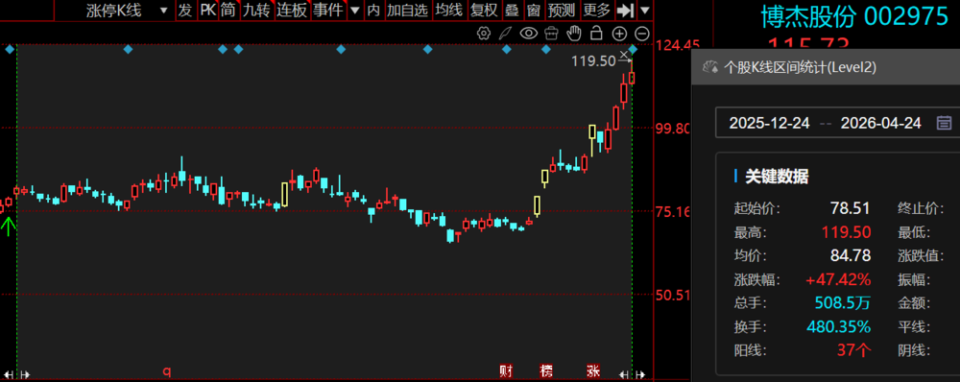960x382 pixels.
Task: Click the 财 marker on time axis
Action: (506, 370)
